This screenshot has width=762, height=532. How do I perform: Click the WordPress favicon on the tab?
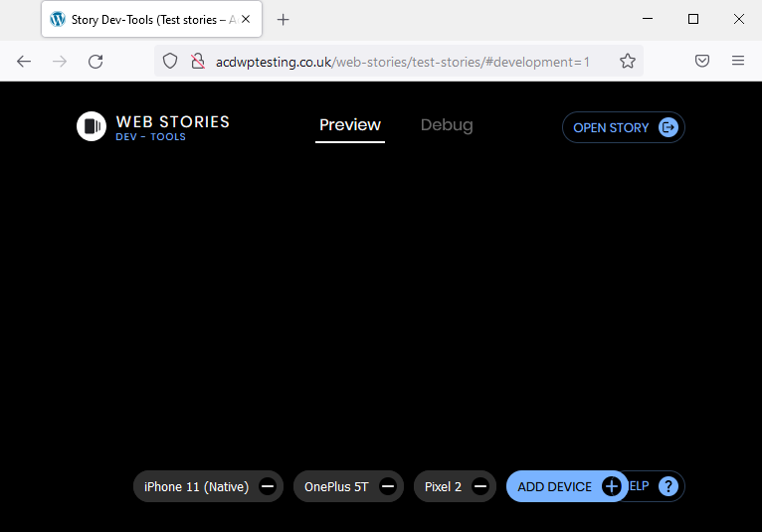pyautogui.click(x=58, y=19)
